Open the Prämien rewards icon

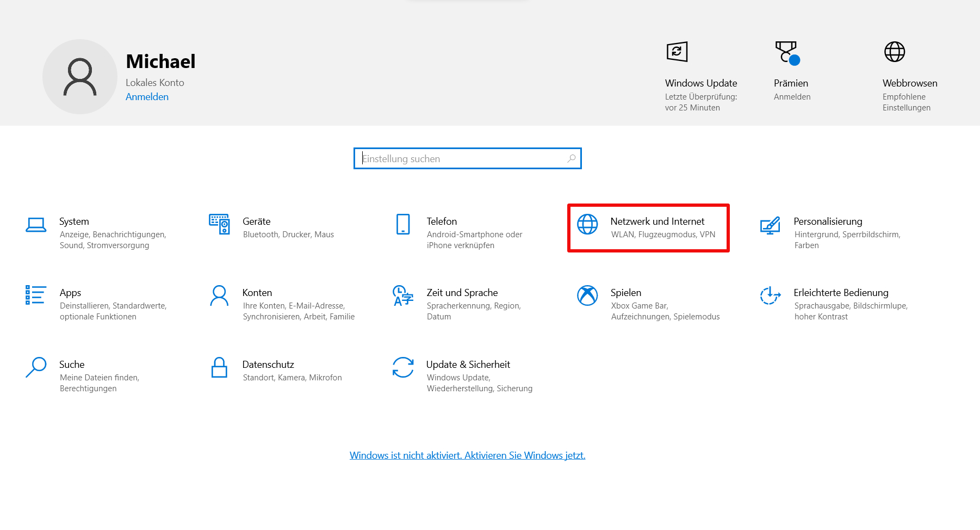tap(786, 52)
